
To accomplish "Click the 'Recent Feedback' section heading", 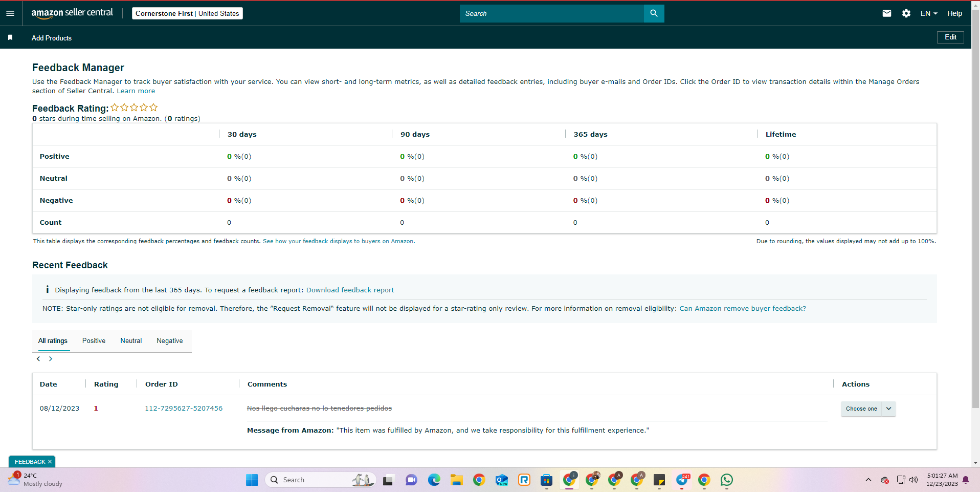I will [70, 265].
